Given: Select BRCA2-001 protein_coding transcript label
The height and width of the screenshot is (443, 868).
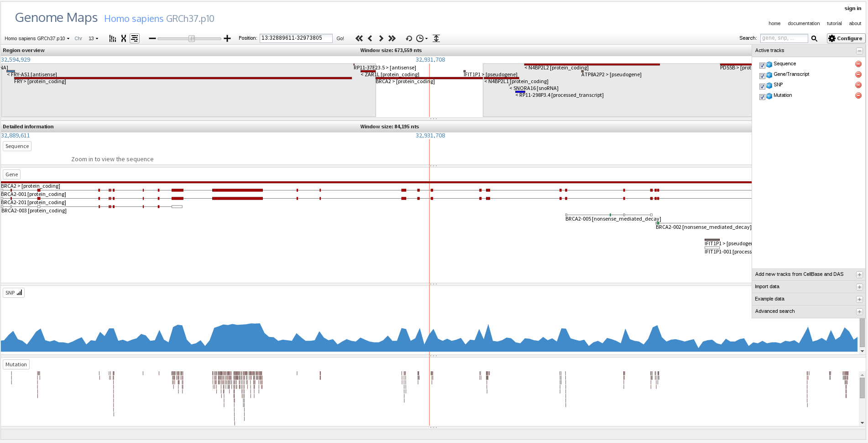Looking at the screenshot, I should click(x=33, y=195).
